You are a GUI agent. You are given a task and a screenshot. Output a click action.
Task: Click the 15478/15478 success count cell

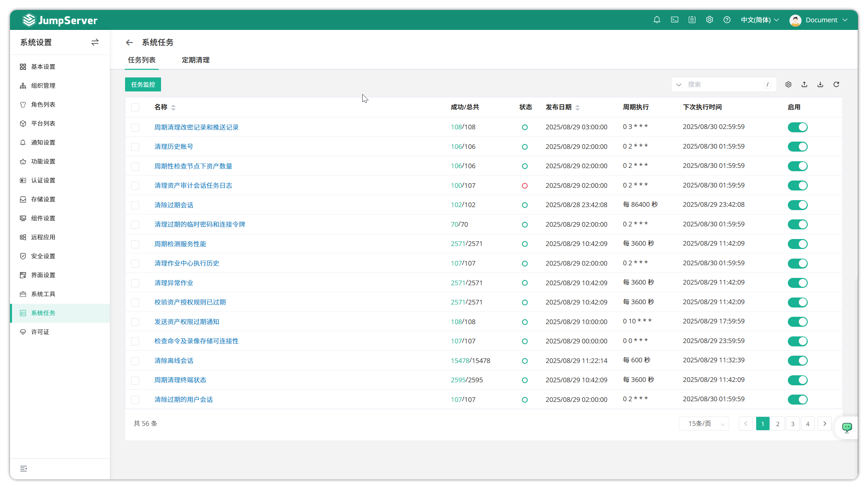[470, 360]
